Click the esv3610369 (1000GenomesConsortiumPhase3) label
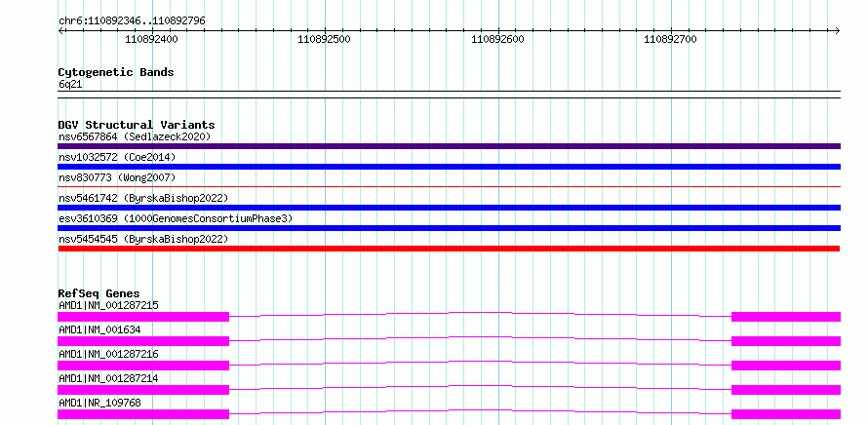868x425 pixels. pyautogui.click(x=176, y=218)
